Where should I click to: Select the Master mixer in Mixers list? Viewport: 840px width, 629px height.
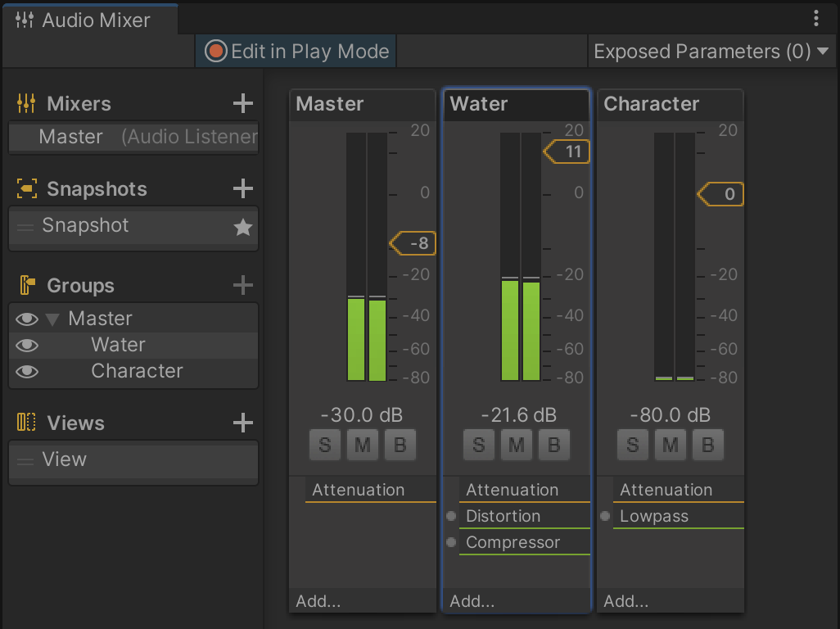71,137
